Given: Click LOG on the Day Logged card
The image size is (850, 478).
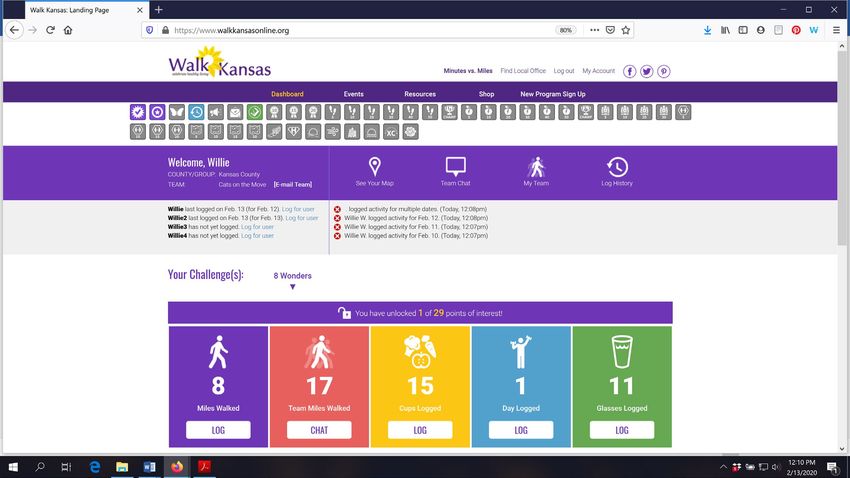Looking at the screenshot, I should [x=521, y=430].
